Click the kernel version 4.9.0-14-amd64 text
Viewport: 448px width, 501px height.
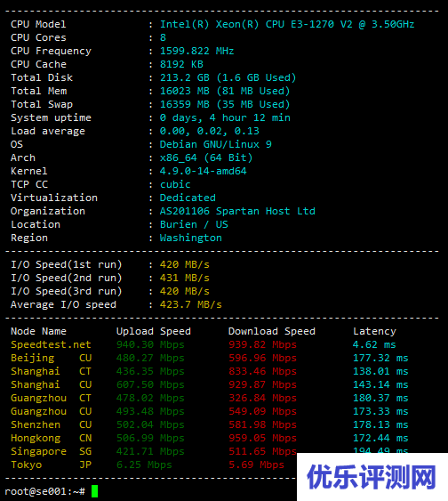tap(203, 171)
